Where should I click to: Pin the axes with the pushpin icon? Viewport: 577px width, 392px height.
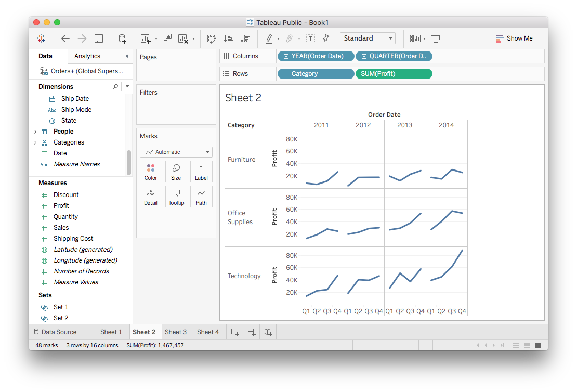click(x=326, y=38)
